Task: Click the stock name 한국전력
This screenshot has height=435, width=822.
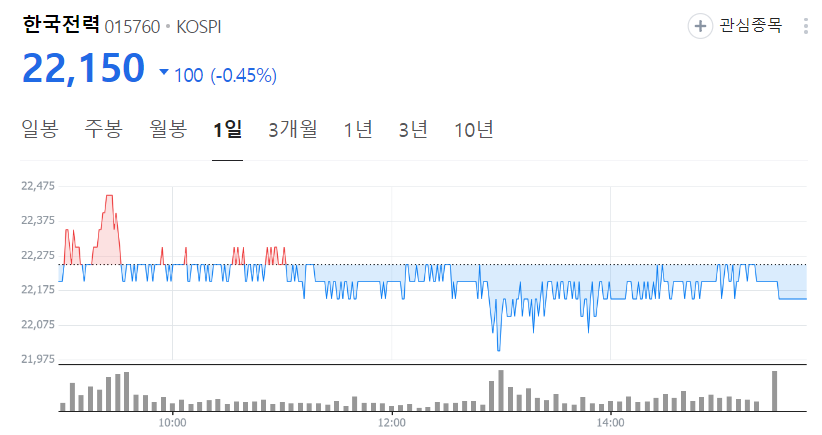Action: 61,24
